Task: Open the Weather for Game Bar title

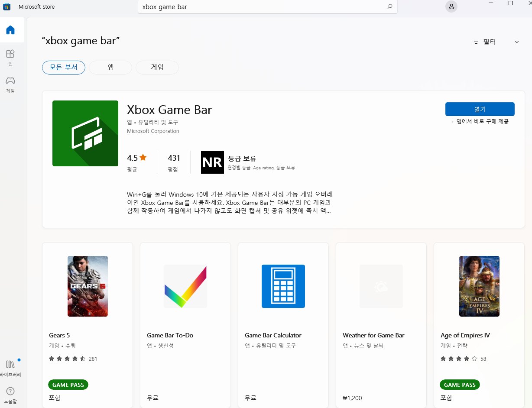Action: tap(373, 335)
